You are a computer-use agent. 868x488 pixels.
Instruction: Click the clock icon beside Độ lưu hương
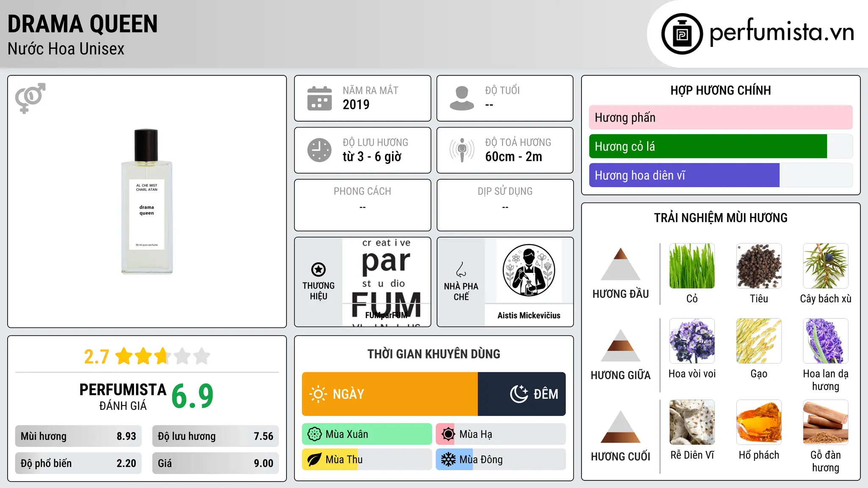point(320,150)
